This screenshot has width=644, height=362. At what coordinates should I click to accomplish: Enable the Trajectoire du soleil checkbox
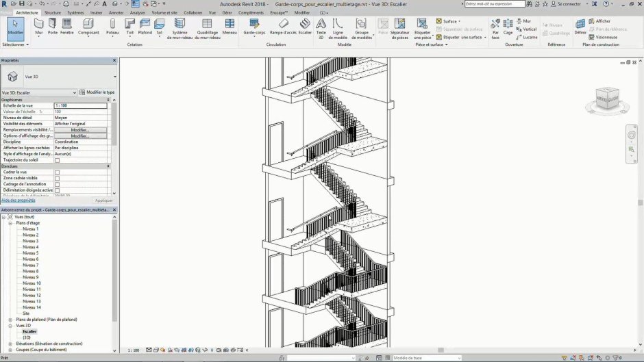[x=57, y=160]
